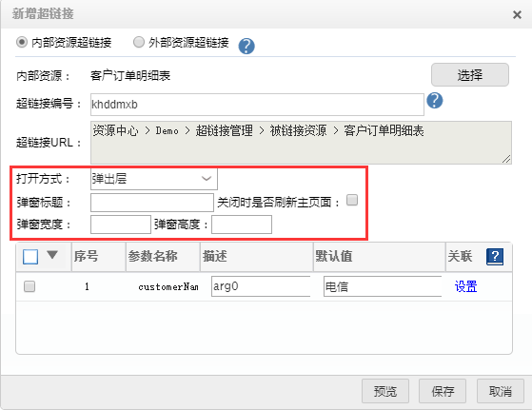
Task: Click help icon next to 超链接编号 field
Action: pyautogui.click(x=435, y=101)
